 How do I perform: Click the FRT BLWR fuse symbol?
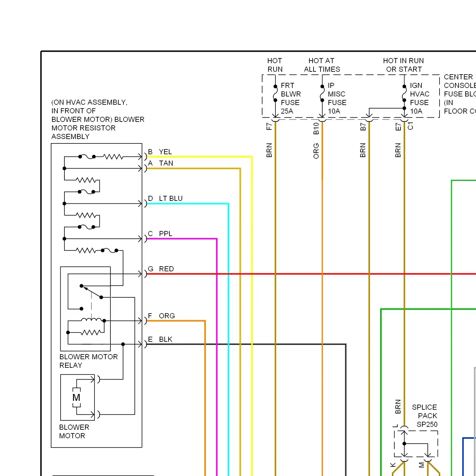[275, 94]
